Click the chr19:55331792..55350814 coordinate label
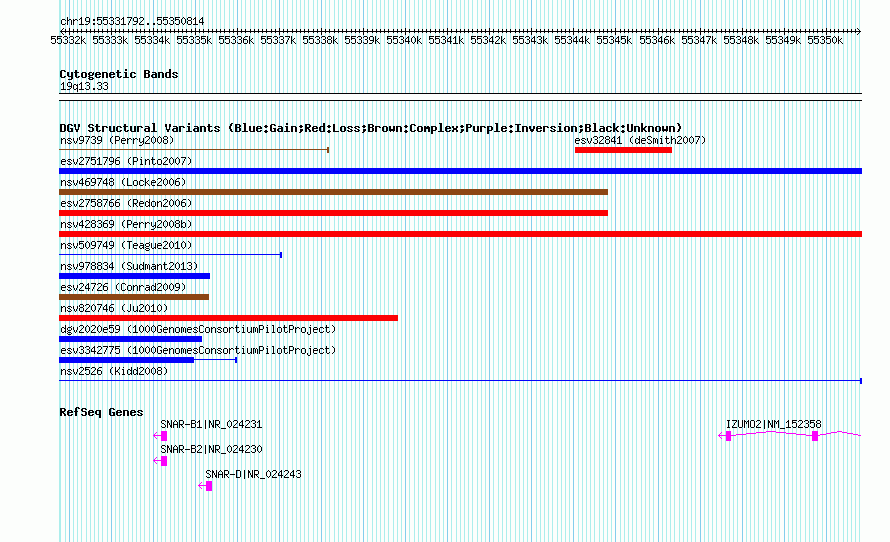This screenshot has height=542, width=890. pyautogui.click(x=132, y=22)
